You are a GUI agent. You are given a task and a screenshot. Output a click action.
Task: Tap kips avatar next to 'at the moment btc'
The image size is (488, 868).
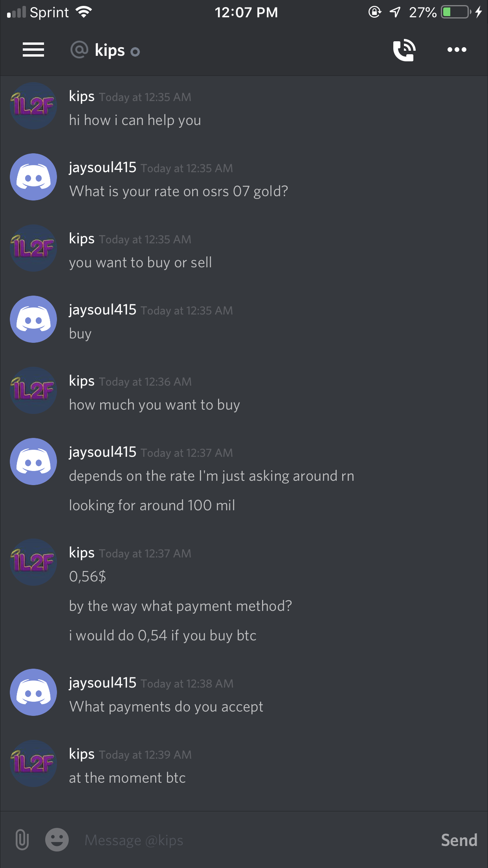(x=33, y=763)
